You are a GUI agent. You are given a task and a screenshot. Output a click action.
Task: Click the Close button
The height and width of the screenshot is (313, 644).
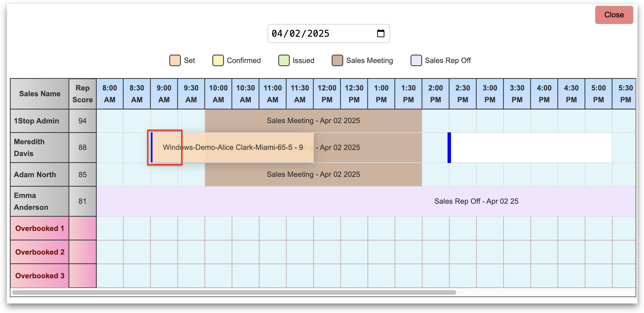[614, 15]
